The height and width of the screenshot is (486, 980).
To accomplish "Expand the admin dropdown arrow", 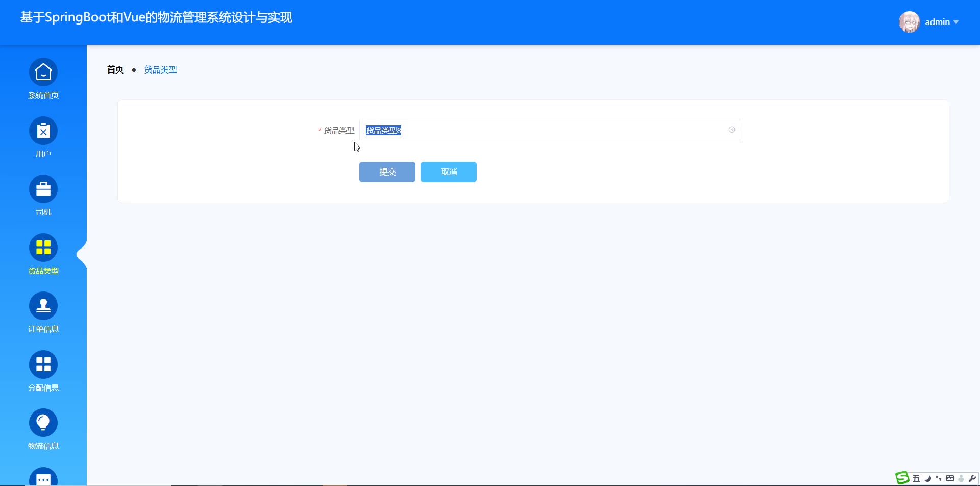I will pyautogui.click(x=956, y=22).
